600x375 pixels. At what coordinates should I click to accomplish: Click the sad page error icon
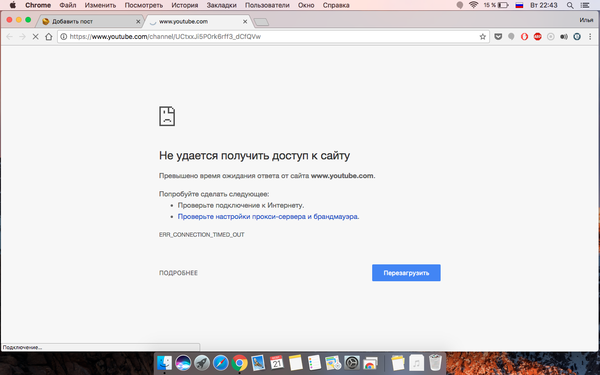click(x=167, y=116)
